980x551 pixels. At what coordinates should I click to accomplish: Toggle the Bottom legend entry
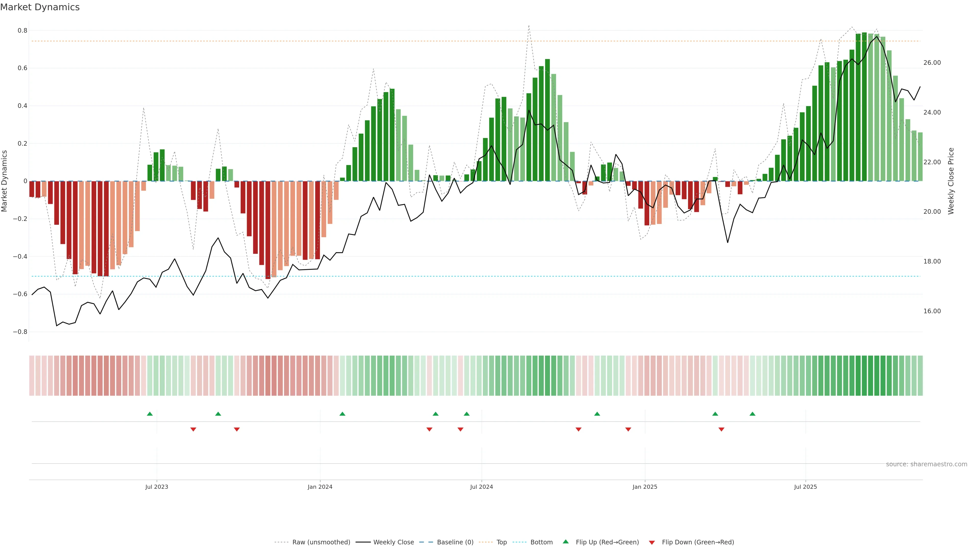[x=541, y=542]
